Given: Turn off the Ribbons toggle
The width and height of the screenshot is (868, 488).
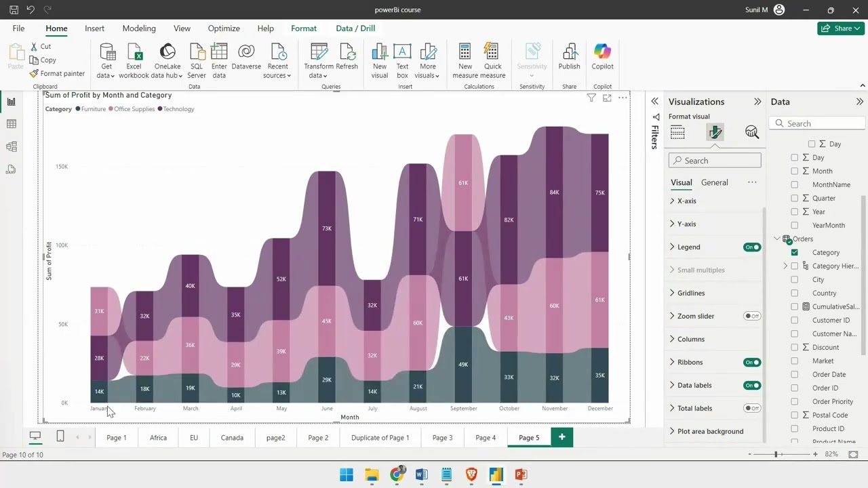Looking at the screenshot, I should (x=752, y=363).
